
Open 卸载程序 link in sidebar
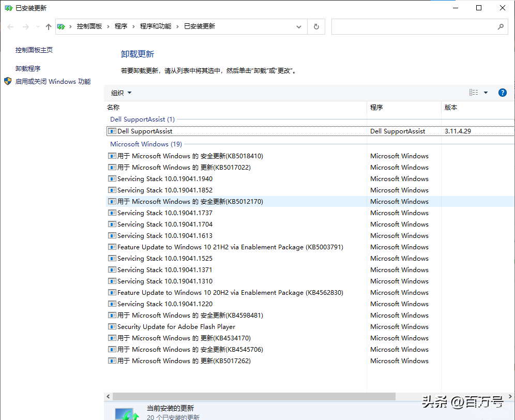pyautogui.click(x=28, y=69)
